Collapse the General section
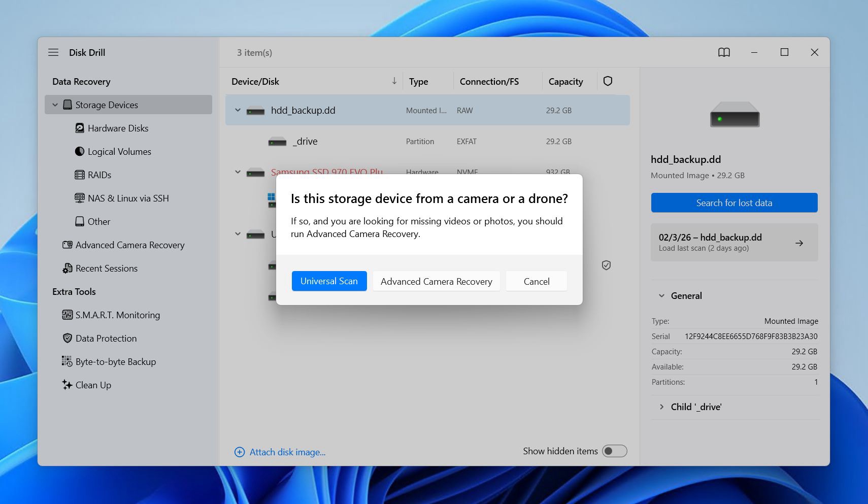Image resolution: width=868 pixels, height=504 pixels. point(661,296)
